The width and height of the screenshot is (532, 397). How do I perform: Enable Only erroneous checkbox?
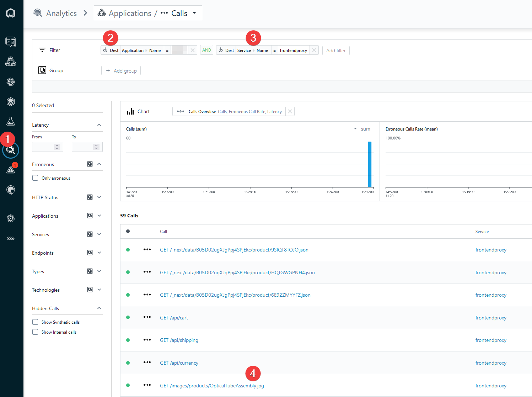tap(35, 178)
